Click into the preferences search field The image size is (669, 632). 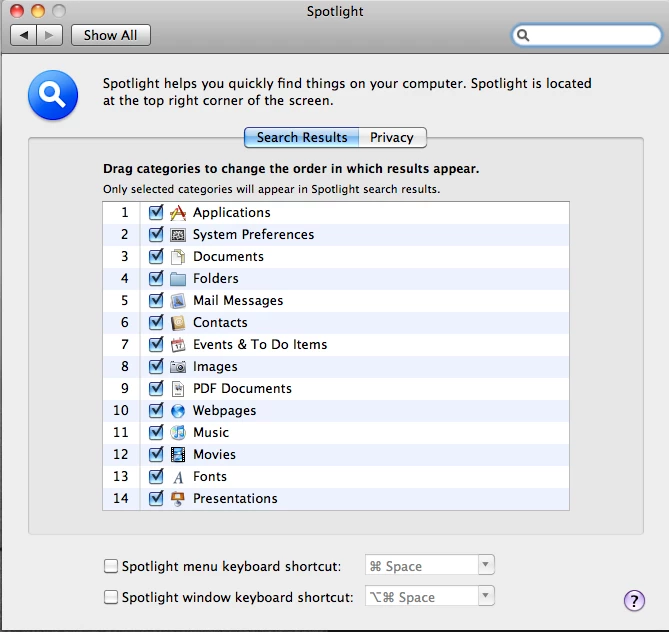tap(587, 35)
